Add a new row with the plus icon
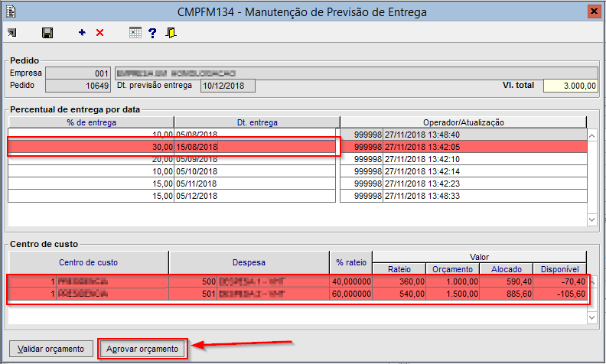This screenshot has width=606, height=364. pos(82,32)
